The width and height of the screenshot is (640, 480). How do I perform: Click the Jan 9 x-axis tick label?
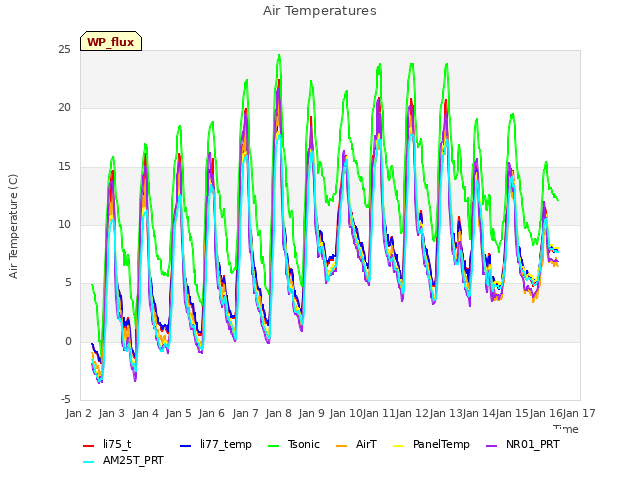coord(311,413)
